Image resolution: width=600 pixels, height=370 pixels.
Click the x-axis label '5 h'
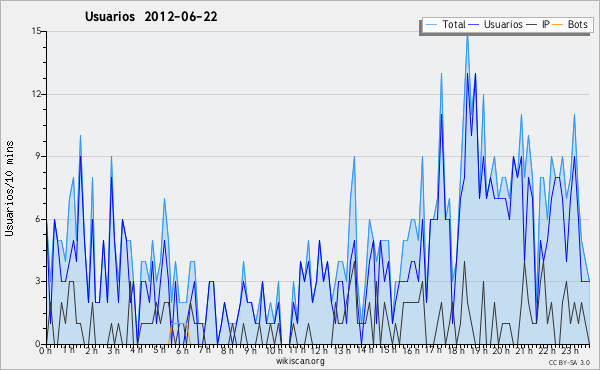[159, 350]
